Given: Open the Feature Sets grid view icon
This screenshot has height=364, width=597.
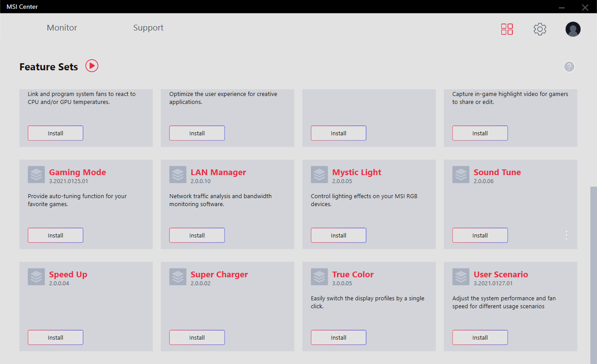Looking at the screenshot, I should 507,29.
